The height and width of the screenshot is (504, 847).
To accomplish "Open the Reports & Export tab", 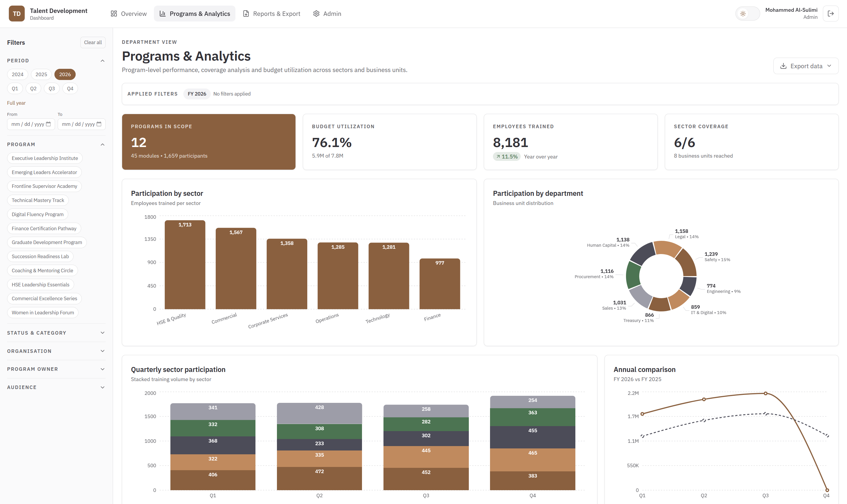I will (x=272, y=14).
